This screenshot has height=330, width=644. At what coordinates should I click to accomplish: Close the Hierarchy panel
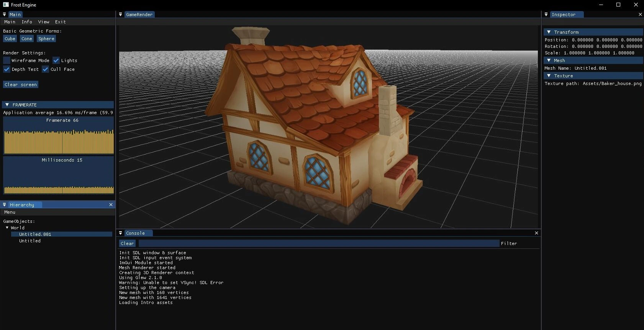111,205
